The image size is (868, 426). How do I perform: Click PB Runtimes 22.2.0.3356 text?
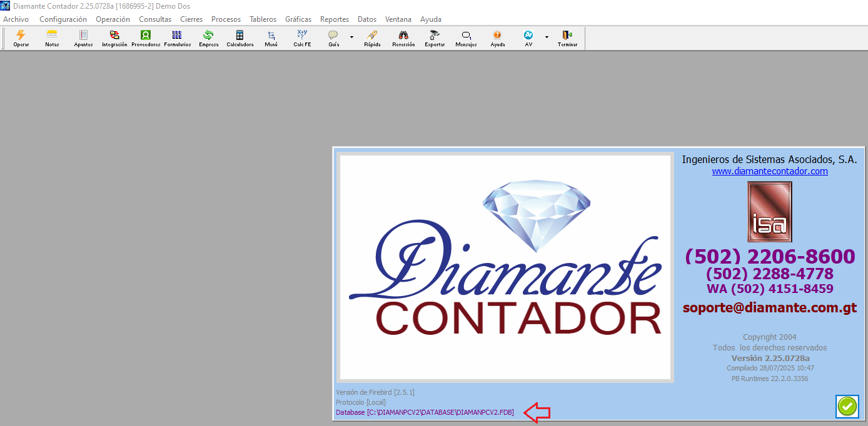[x=770, y=379]
